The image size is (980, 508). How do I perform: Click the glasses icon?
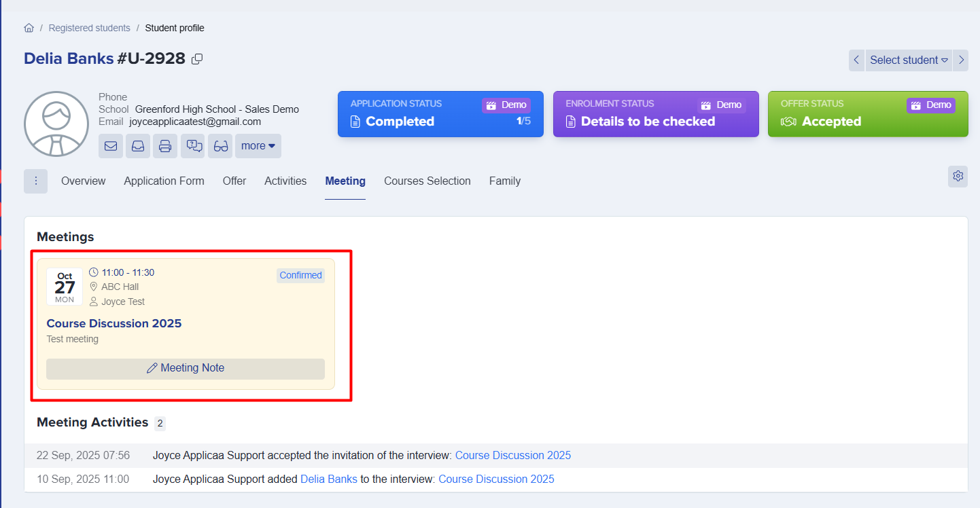(220, 146)
